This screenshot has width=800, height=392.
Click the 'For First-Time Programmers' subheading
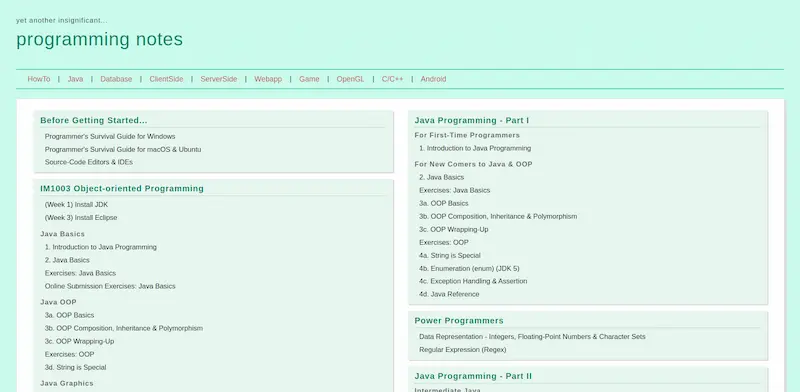click(x=467, y=135)
